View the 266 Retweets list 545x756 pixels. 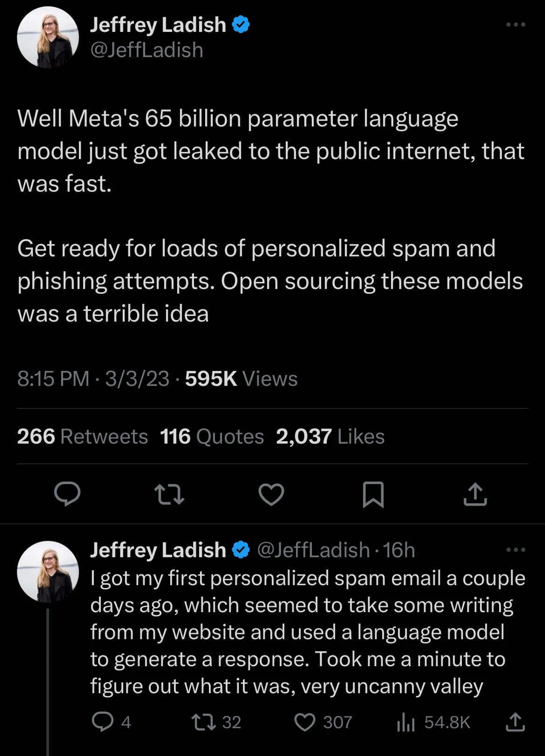tap(82, 436)
